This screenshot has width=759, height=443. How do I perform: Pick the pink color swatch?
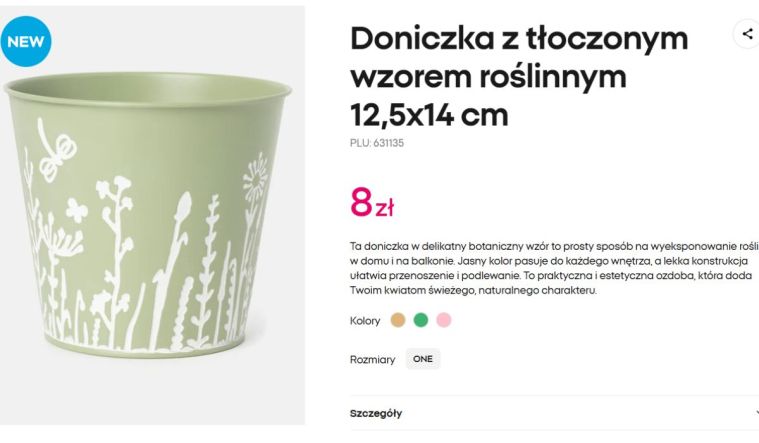point(444,320)
